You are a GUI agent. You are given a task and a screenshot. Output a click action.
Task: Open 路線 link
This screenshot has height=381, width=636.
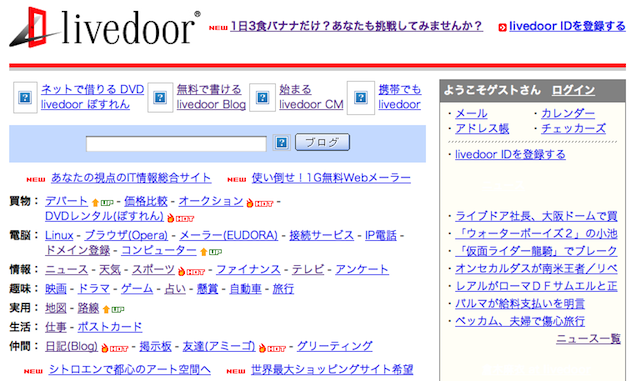pos(88,308)
